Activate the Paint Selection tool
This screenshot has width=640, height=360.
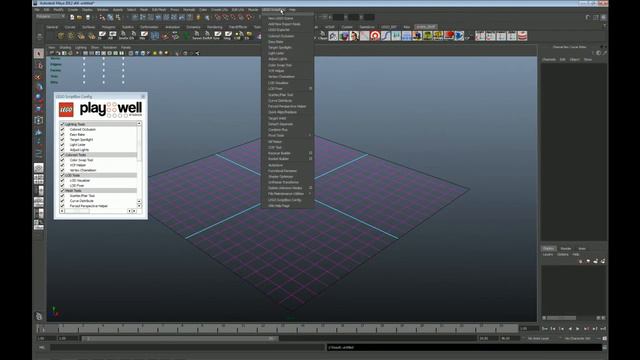pos(39,76)
